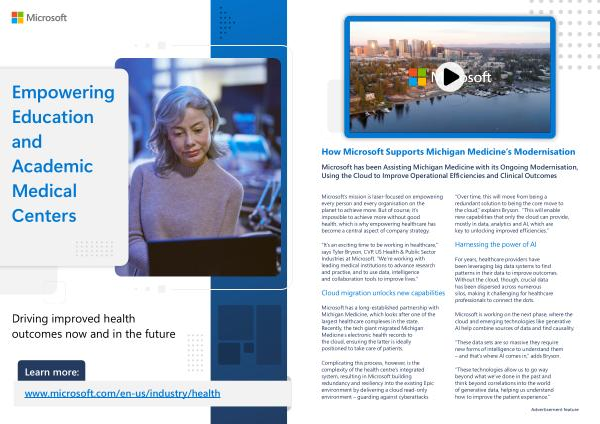Click paragraph 'Microsoft is working on the next phase'
This screenshot has width=600, height=424.
pyautogui.click(x=514, y=321)
